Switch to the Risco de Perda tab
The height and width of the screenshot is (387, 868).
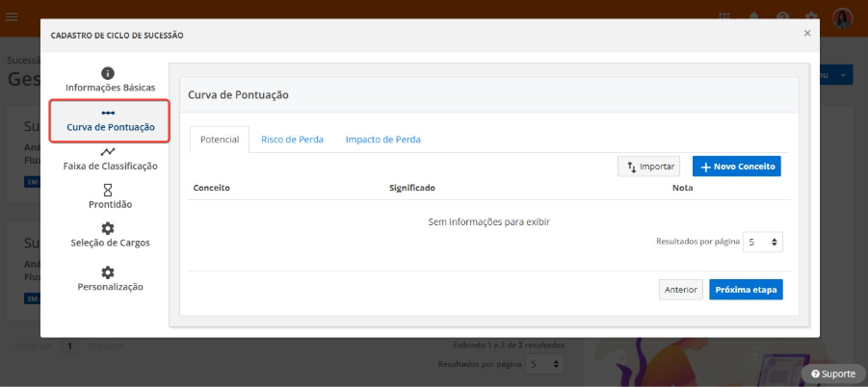(x=292, y=140)
